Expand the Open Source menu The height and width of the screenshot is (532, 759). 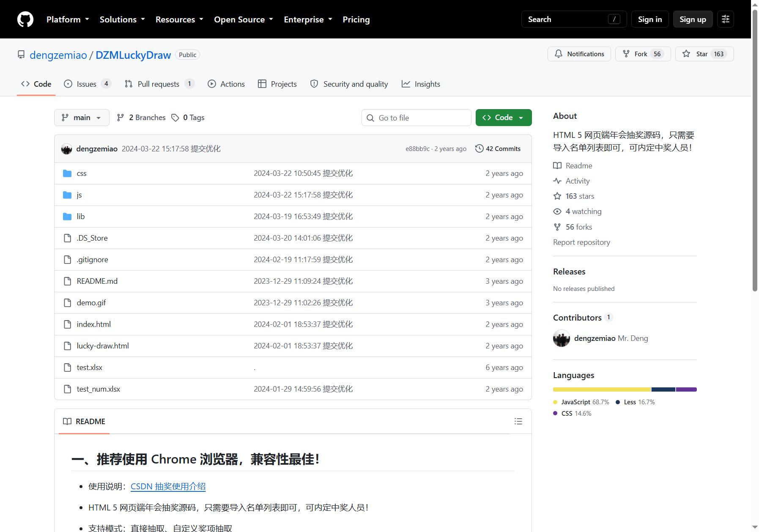pyautogui.click(x=244, y=19)
